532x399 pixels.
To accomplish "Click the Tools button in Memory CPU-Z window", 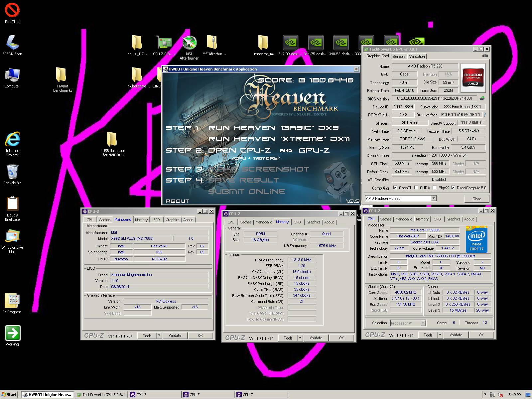I will [x=288, y=338].
